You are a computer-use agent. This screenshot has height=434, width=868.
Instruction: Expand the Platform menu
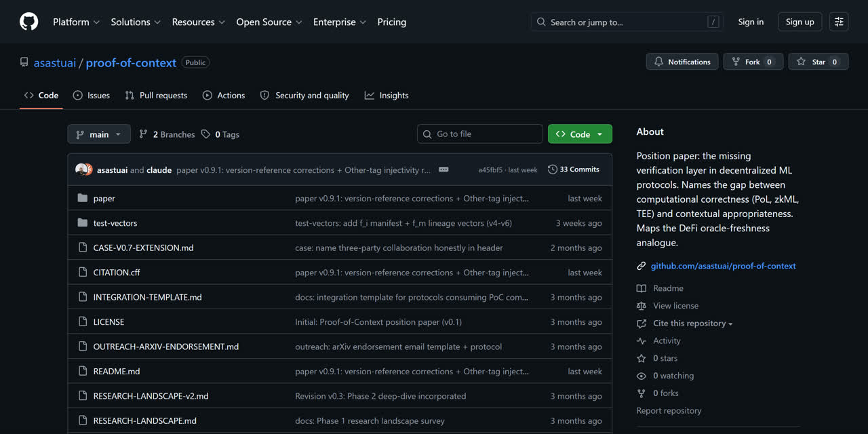(76, 22)
